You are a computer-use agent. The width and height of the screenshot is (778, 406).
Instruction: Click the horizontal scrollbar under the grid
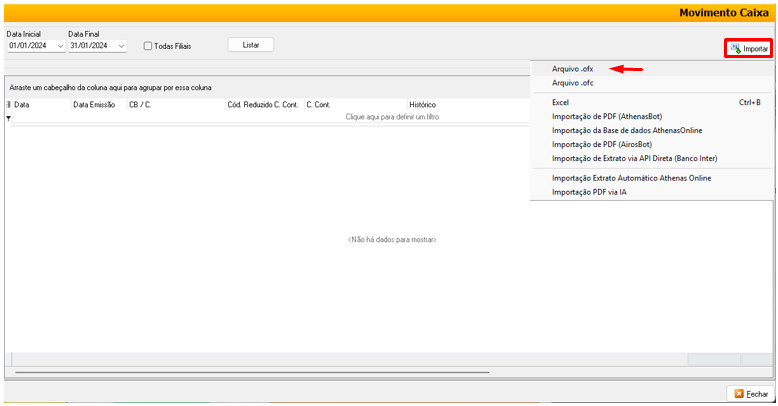pyautogui.click(x=250, y=372)
